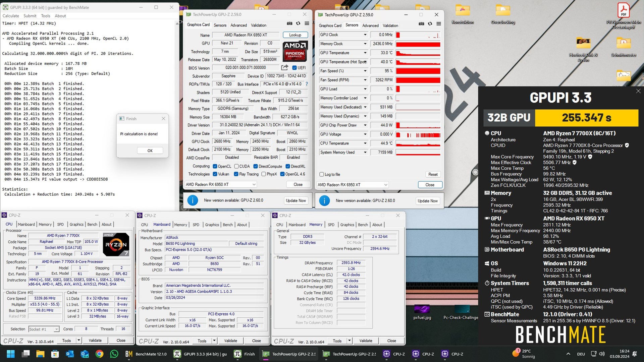
Task: Open the Konstuktion desktop folder
Action: pyautogui.click(x=463, y=14)
